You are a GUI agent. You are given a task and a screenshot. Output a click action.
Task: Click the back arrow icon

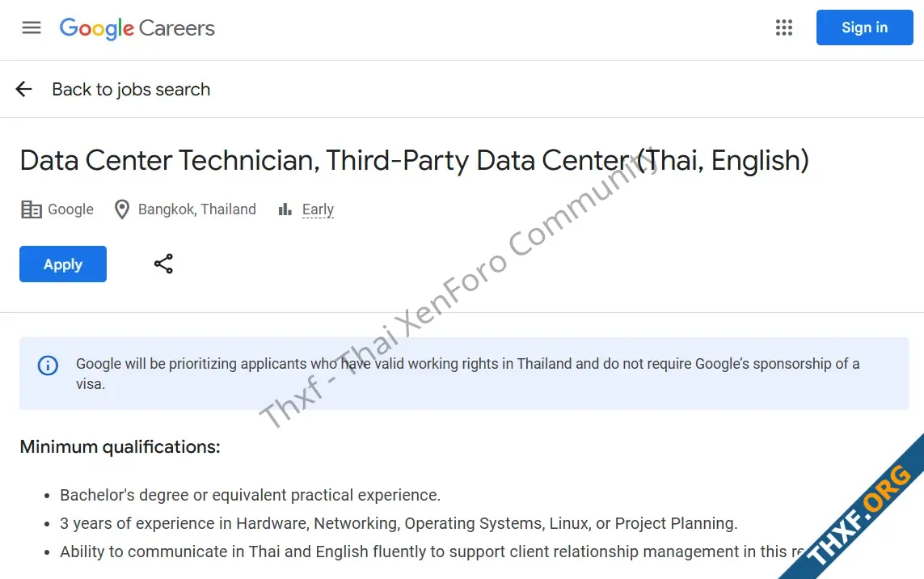pos(23,89)
